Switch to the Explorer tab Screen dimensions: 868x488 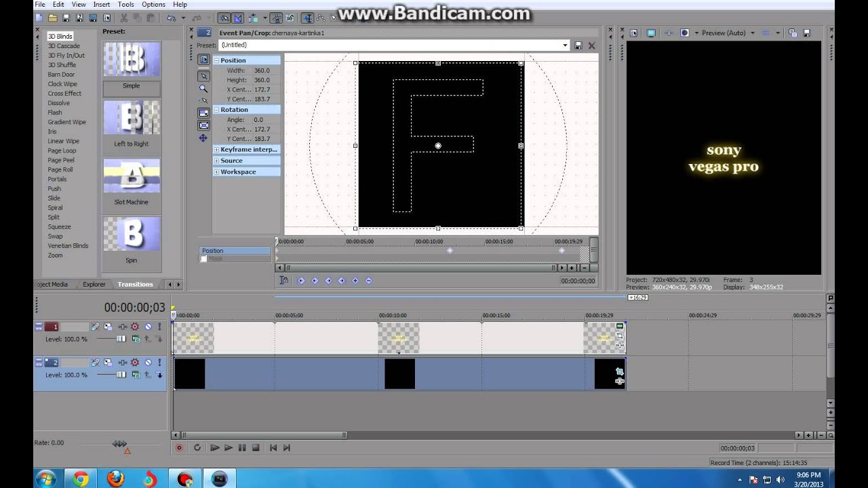94,285
